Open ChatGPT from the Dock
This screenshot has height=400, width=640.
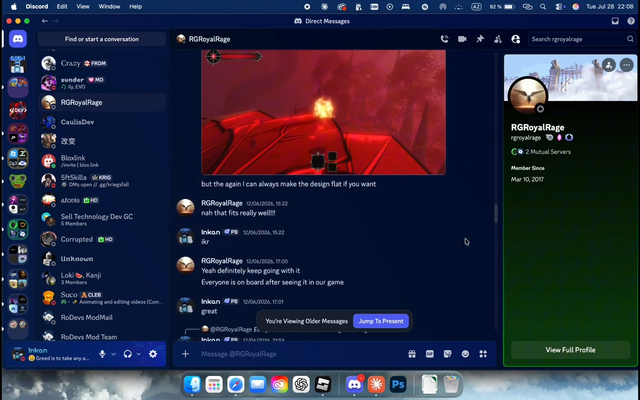tap(301, 384)
